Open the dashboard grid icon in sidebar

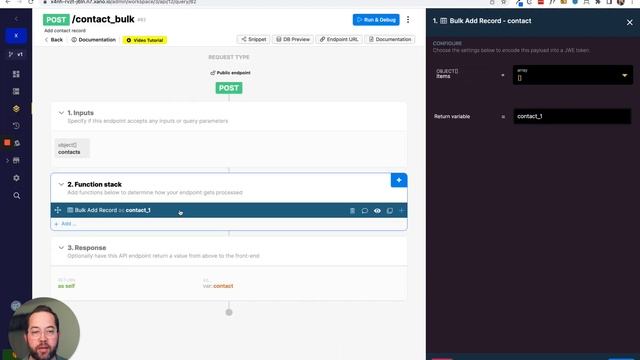[16, 74]
